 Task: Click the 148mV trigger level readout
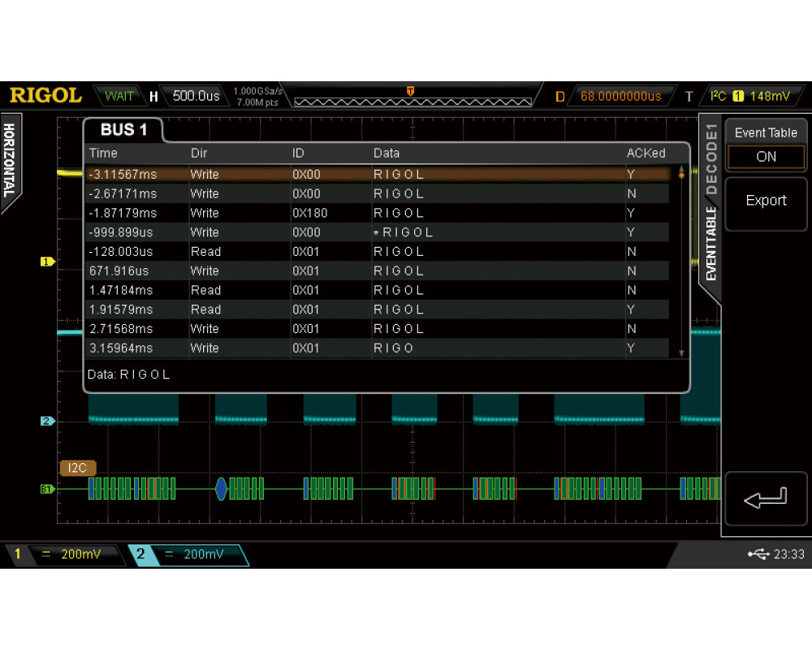pyautogui.click(x=769, y=96)
